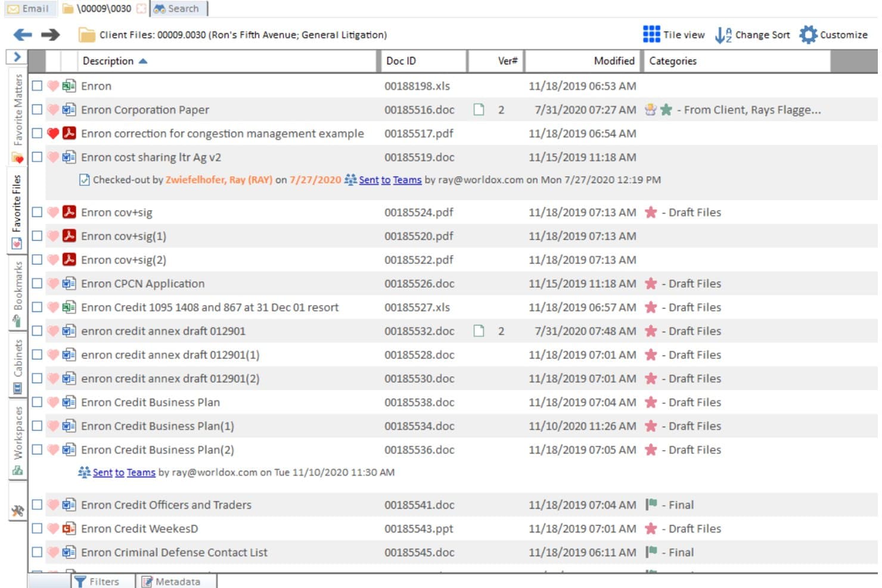The image size is (882, 588).
Task: Toggle favorite heart on Enron cost sharing ltr
Action: [53, 157]
